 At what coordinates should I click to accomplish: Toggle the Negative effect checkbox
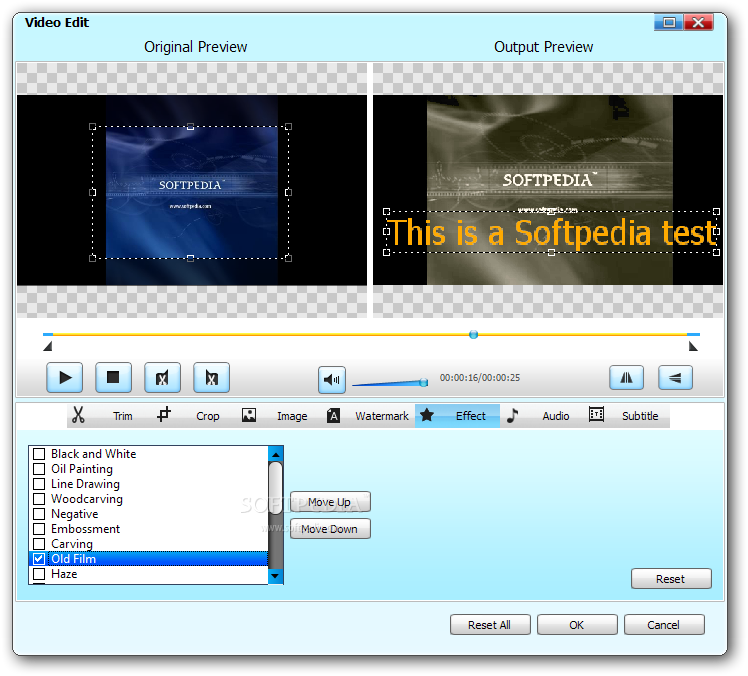(39, 514)
